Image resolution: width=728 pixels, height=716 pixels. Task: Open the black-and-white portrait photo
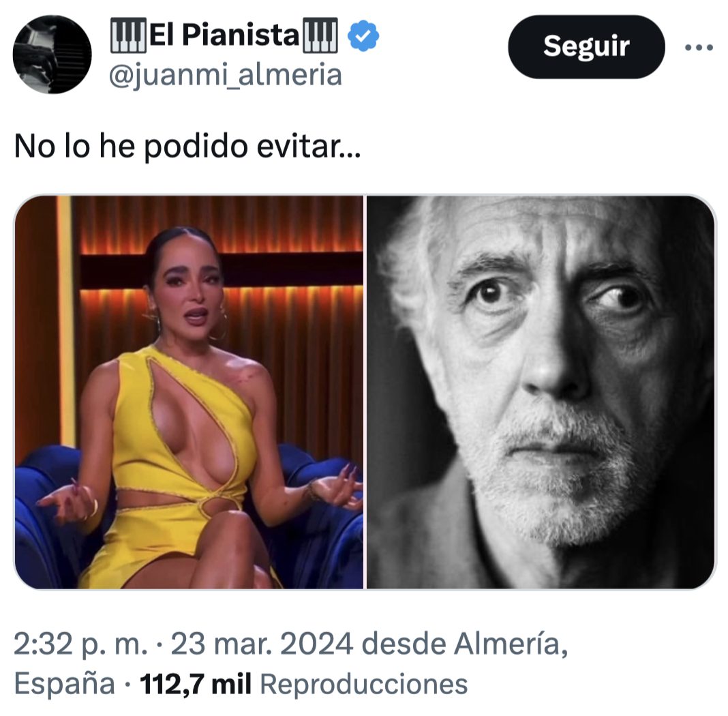tap(541, 392)
